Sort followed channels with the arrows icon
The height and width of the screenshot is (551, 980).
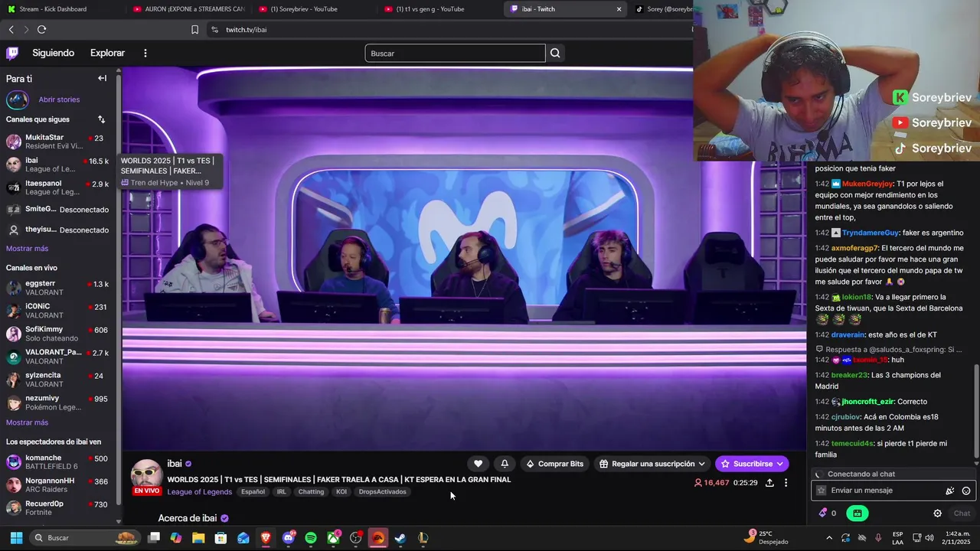pyautogui.click(x=101, y=119)
